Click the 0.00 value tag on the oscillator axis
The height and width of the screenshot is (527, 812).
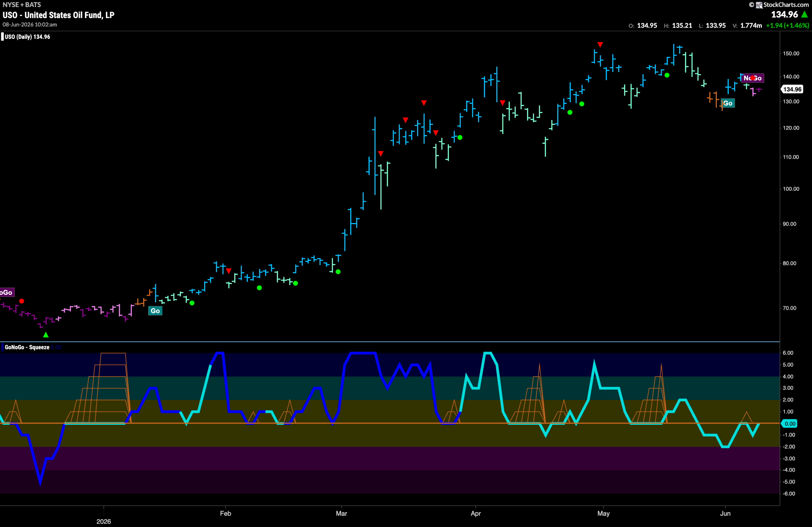click(x=790, y=424)
